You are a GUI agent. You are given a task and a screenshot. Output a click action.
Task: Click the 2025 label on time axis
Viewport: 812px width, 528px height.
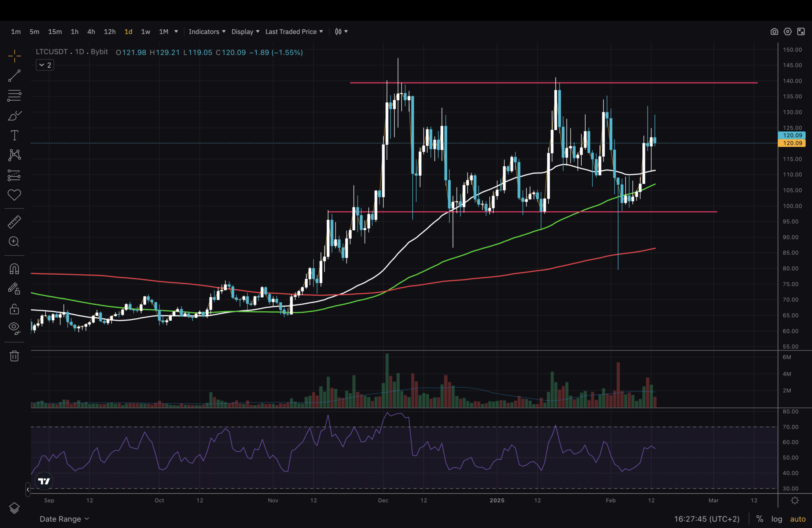tap(497, 500)
